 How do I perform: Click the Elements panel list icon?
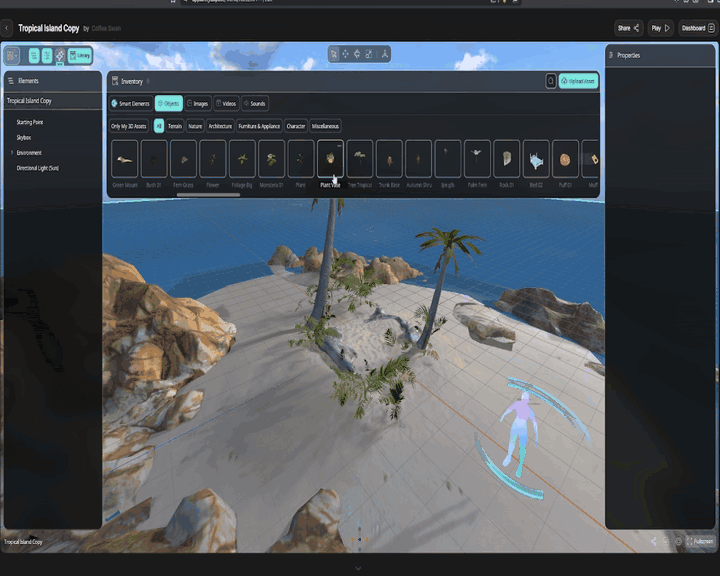click(10, 80)
